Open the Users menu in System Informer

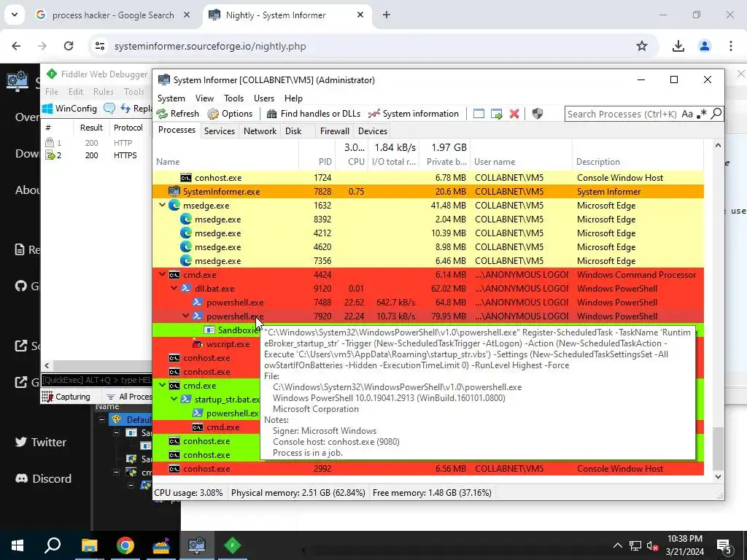click(x=264, y=98)
